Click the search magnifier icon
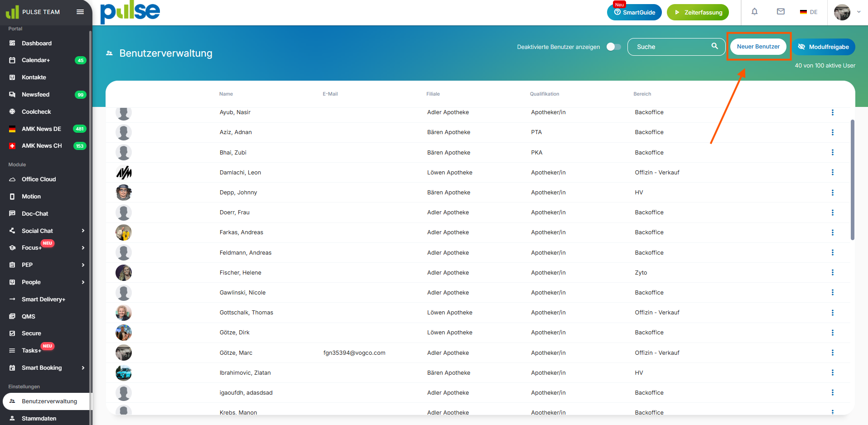The width and height of the screenshot is (868, 425). click(x=714, y=46)
